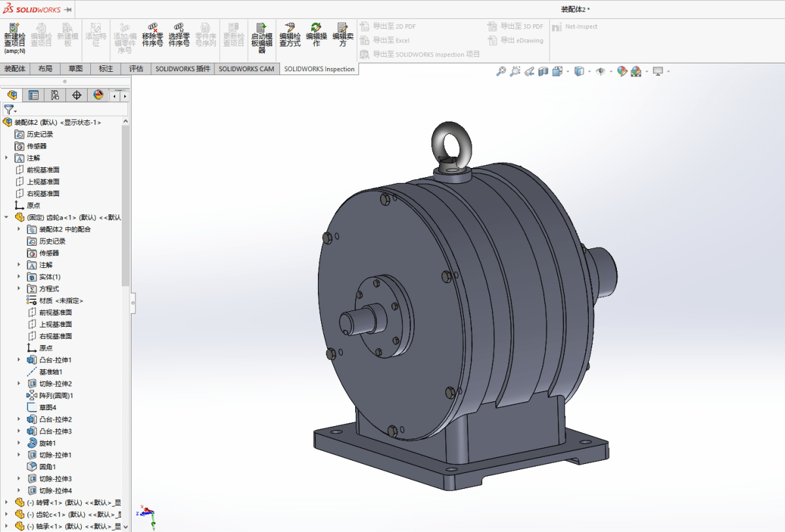This screenshot has height=532, width=785.
Task: Open the Edit Appearance color ball icon
Action: point(622,71)
